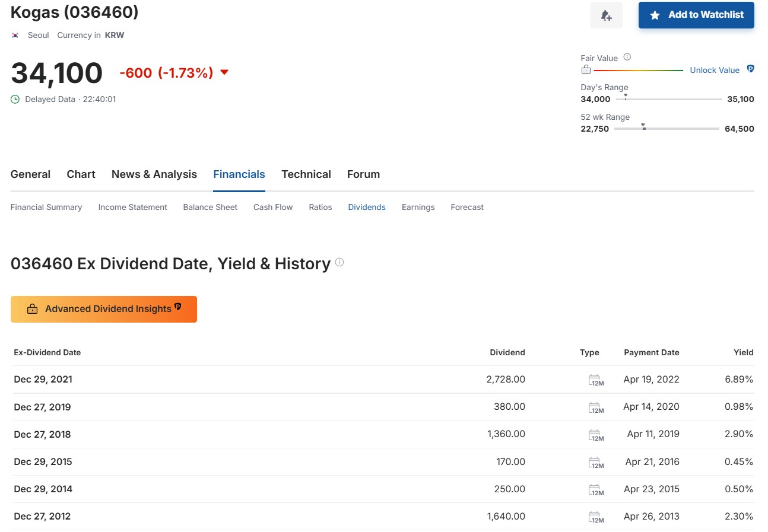Screen dimensions: 768x532
Task: Open the Ratios sub-tab
Action: point(320,207)
